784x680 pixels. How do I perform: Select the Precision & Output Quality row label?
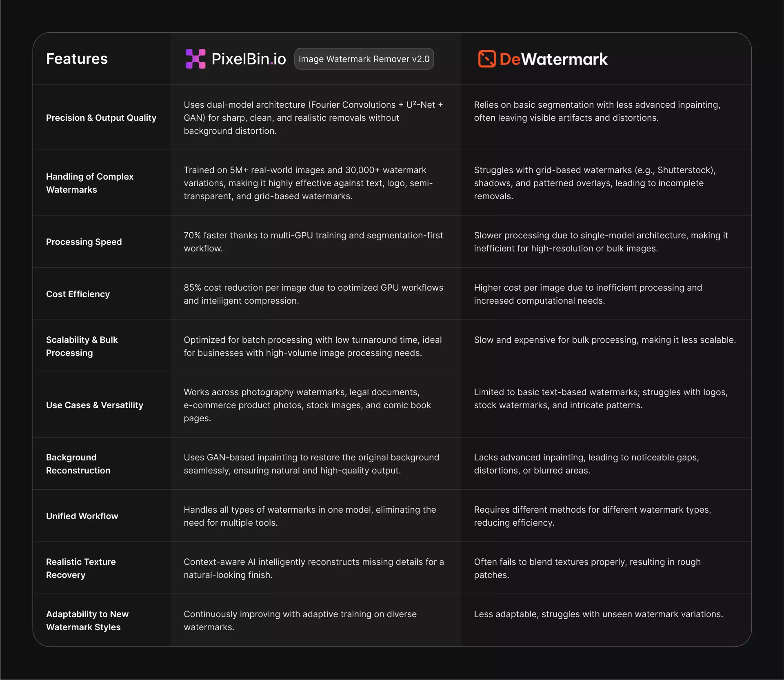pos(101,118)
